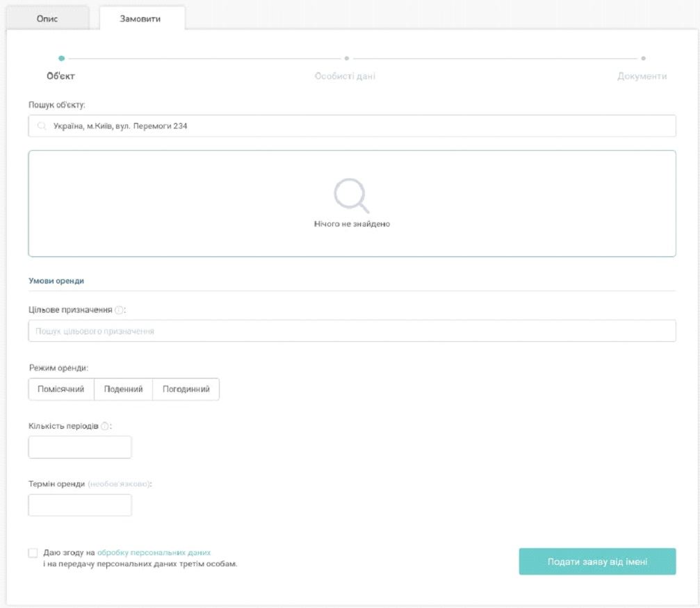The width and height of the screenshot is (700, 608).
Task: Open the обробку персональних даних link
Action: [154, 552]
